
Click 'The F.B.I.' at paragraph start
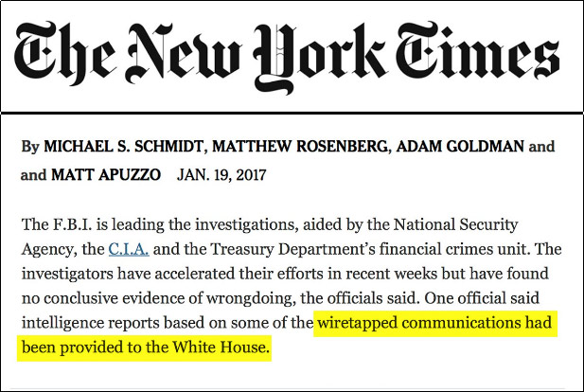(x=57, y=224)
